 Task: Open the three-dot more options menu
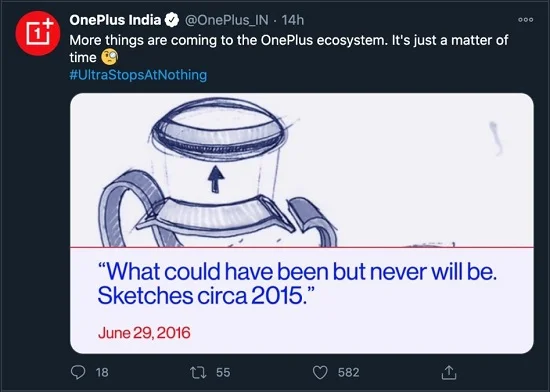(x=525, y=20)
